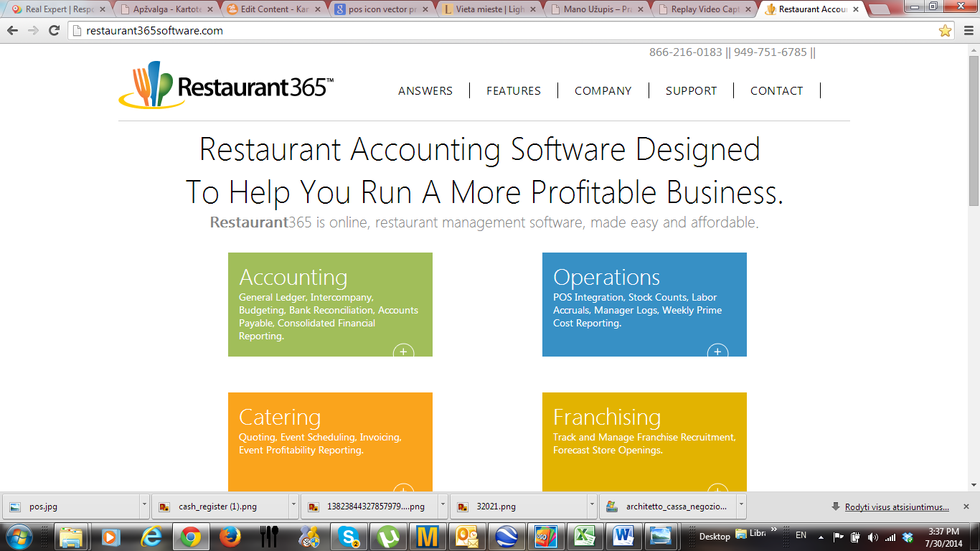Open the SUPPORT navigation menu
This screenshot has width=980, height=551.
pos(691,90)
